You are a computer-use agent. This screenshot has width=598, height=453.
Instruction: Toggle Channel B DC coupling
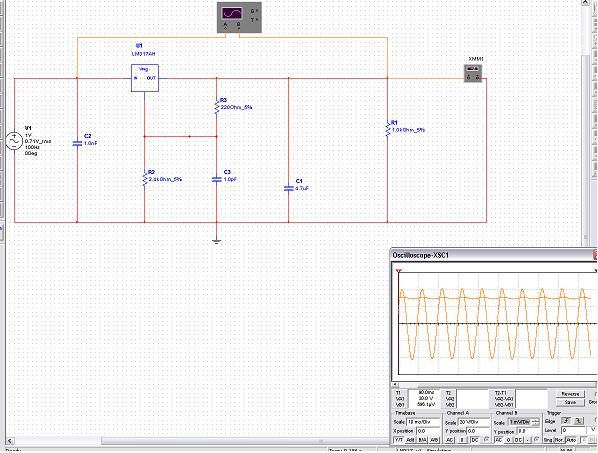coord(518,440)
